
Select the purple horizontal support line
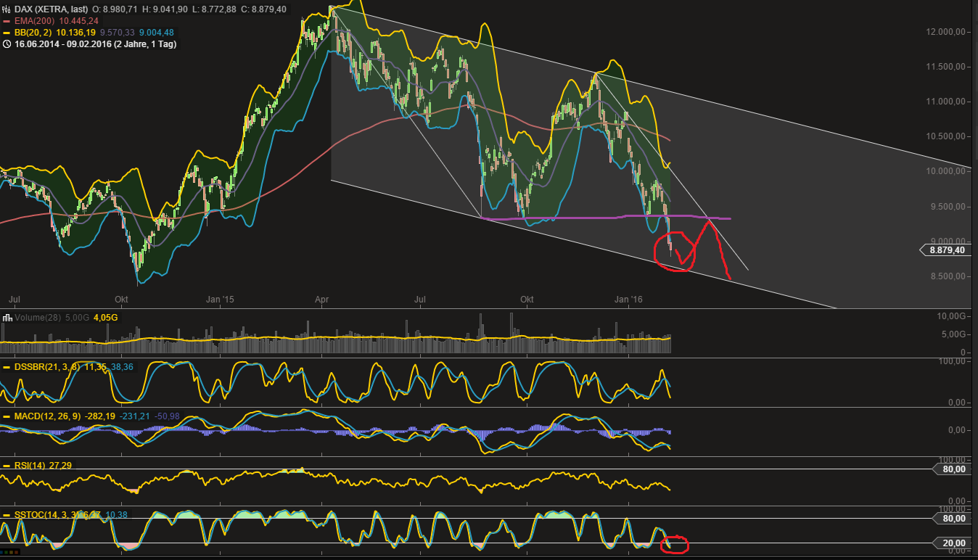pos(606,218)
